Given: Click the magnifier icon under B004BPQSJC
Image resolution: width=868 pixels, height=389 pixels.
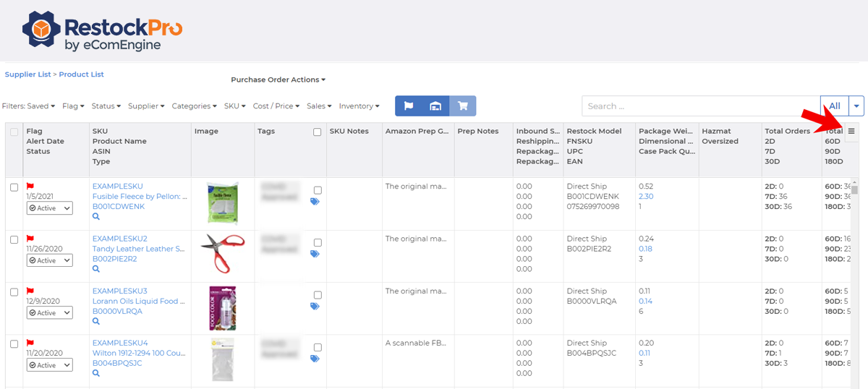Looking at the screenshot, I should (96, 374).
